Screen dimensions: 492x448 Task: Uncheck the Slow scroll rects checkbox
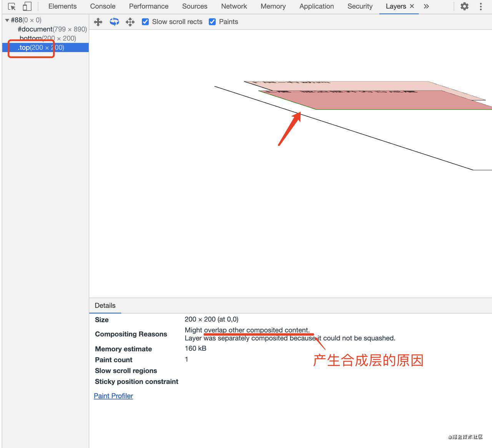point(145,22)
